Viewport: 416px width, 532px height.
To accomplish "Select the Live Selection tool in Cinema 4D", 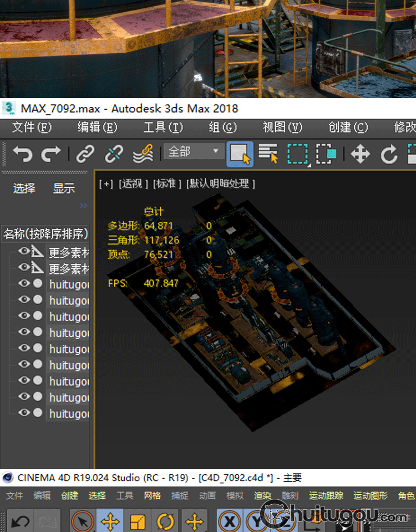I will tap(83, 521).
